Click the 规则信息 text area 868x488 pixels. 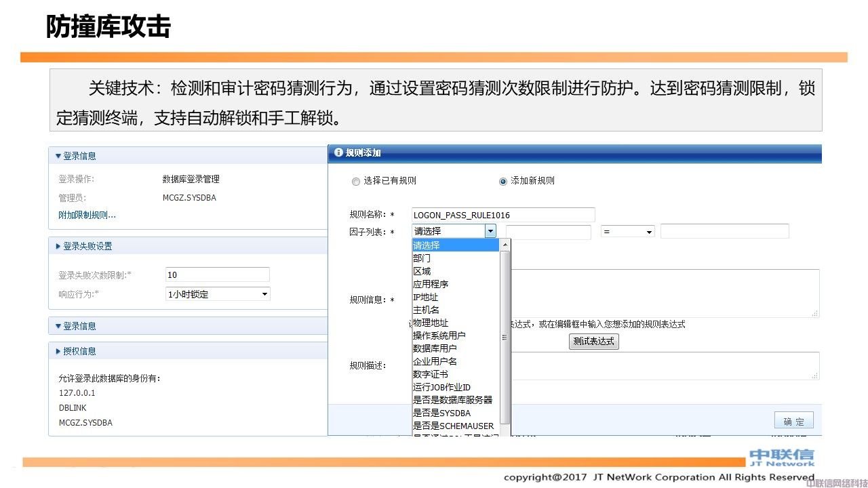pyautogui.click(x=664, y=293)
